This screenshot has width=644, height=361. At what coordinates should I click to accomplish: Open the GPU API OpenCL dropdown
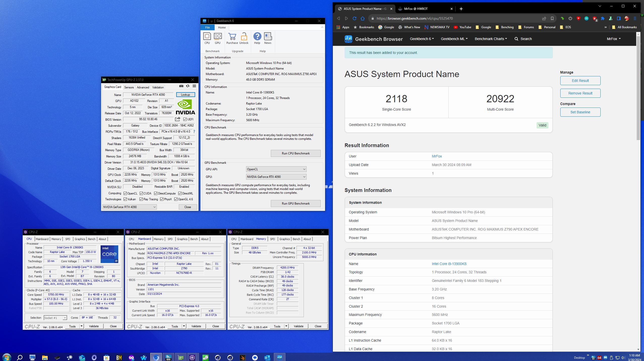coord(276,169)
